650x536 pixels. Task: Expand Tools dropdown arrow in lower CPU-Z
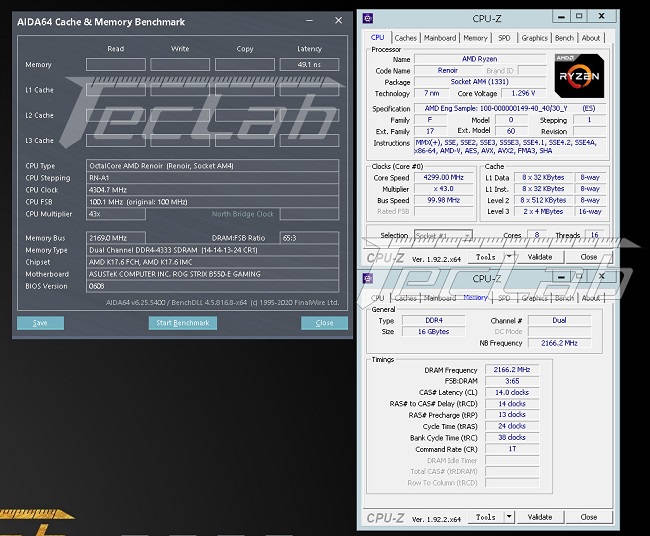point(509,517)
